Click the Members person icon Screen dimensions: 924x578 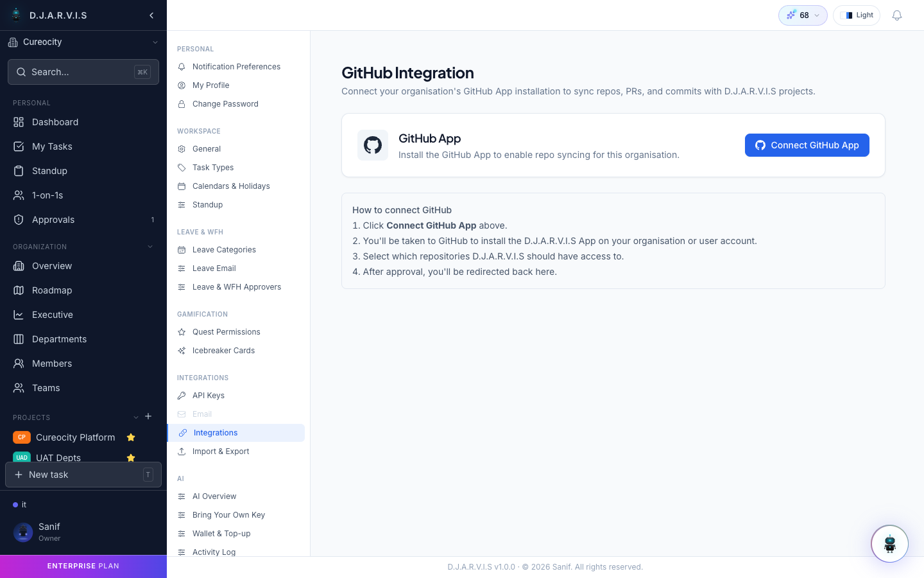[19, 363]
